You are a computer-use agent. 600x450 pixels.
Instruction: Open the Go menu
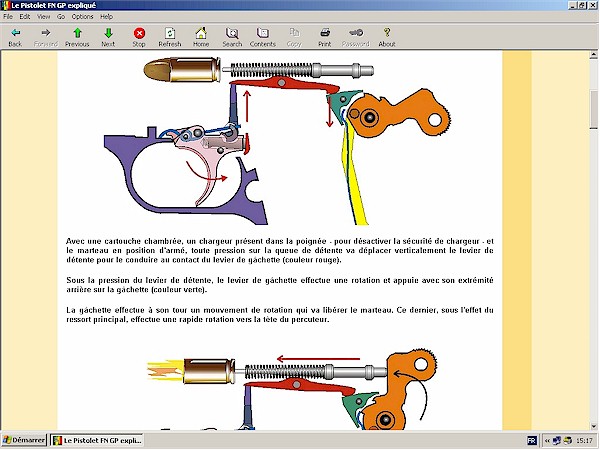click(61, 17)
